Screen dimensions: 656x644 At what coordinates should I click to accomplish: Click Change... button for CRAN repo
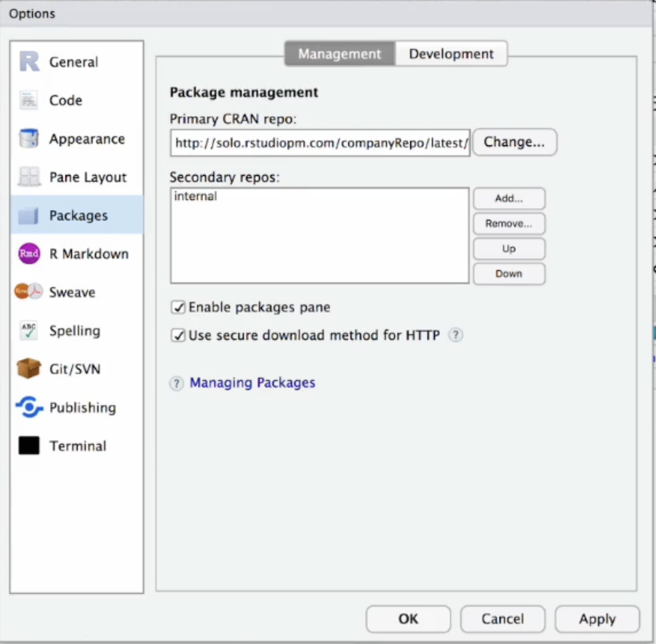[514, 142]
